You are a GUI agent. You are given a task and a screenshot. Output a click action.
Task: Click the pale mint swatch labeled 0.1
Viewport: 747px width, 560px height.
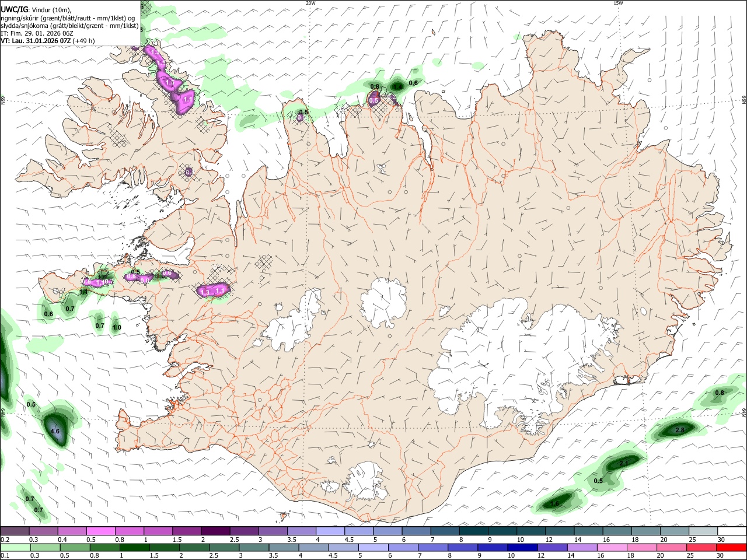point(15,547)
